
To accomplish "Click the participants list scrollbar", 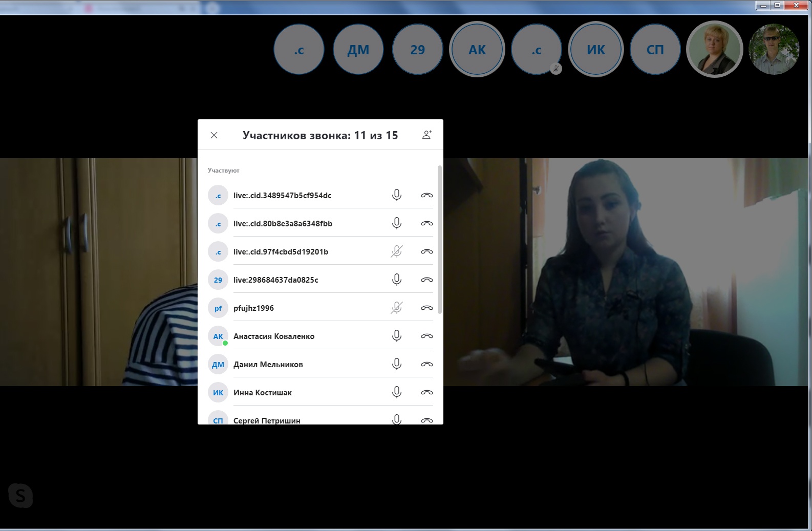I will tap(440, 241).
